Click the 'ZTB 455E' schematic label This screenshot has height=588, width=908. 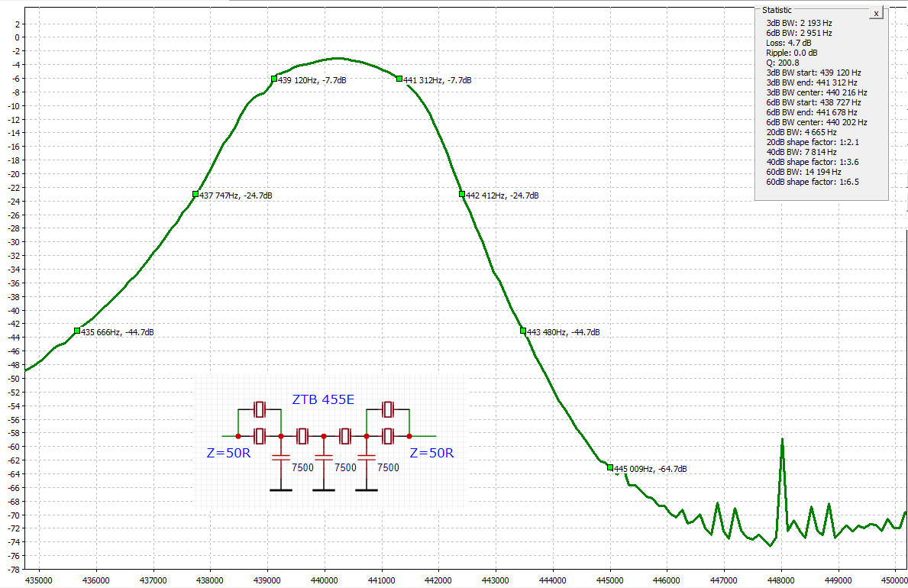click(323, 399)
